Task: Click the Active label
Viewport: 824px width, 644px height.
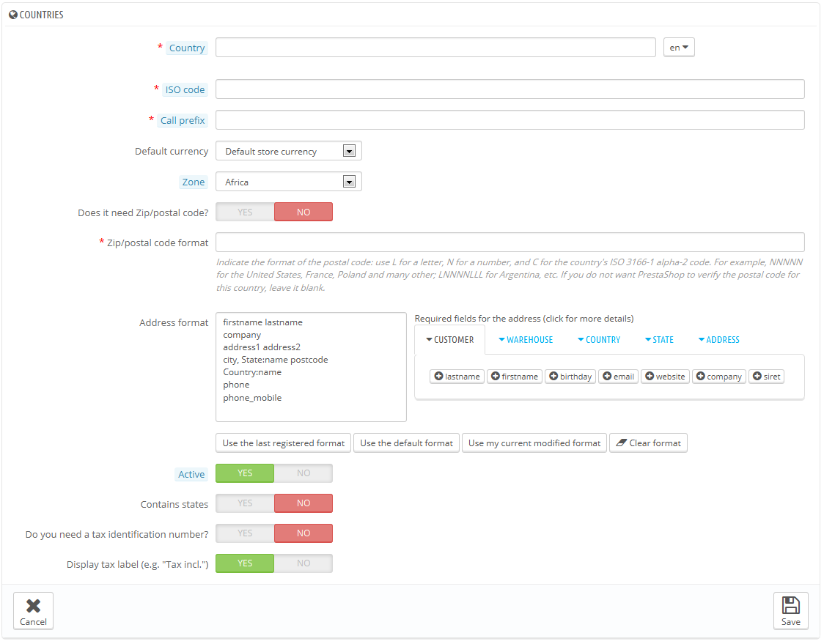Action: (x=191, y=474)
